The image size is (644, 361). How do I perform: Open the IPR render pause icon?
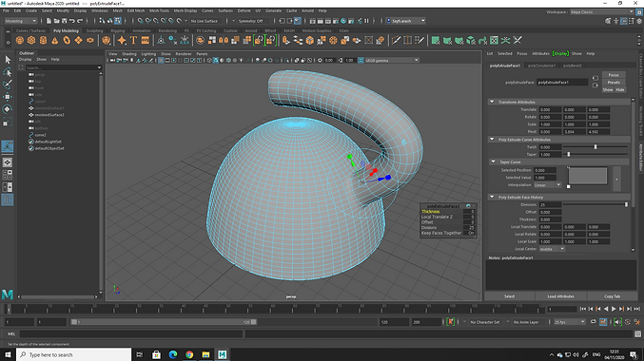(x=366, y=21)
